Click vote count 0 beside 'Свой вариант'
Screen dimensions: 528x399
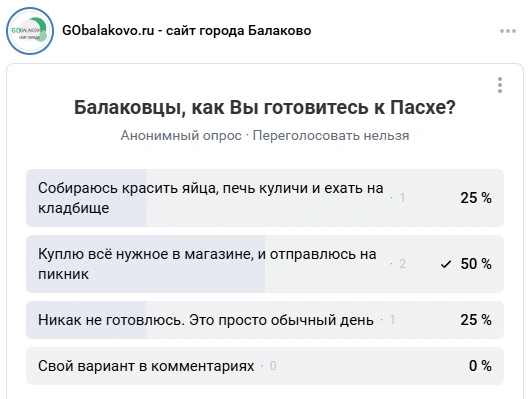(273, 366)
